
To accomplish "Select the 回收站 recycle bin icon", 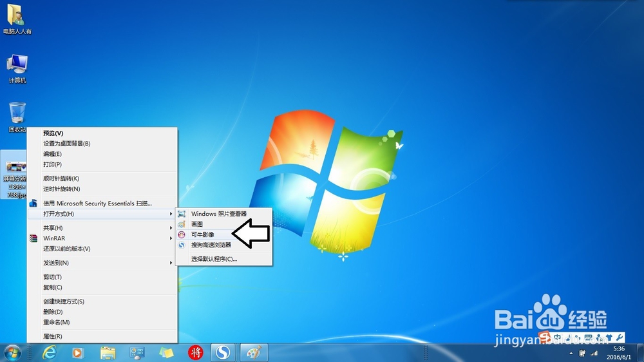I will [x=17, y=117].
